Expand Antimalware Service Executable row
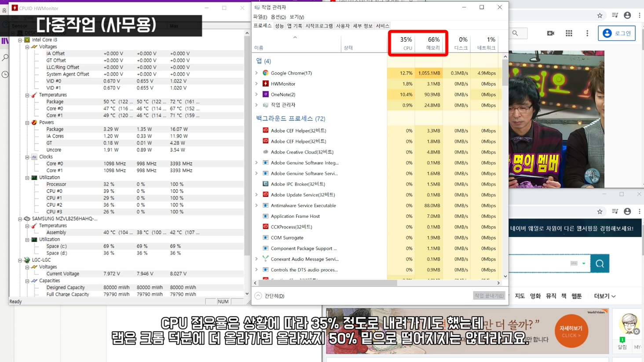Image resolution: width=644 pixels, height=362 pixels. click(x=256, y=205)
